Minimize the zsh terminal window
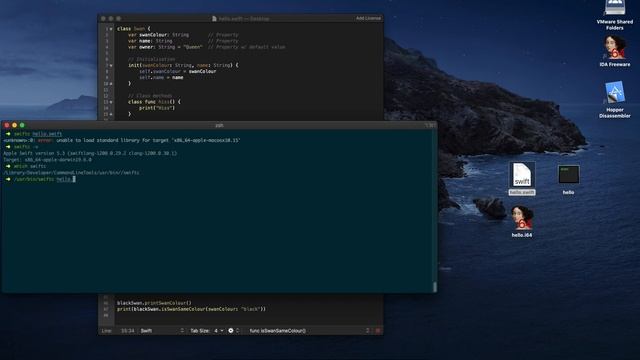The width and height of the screenshot is (640, 360). click(15, 125)
